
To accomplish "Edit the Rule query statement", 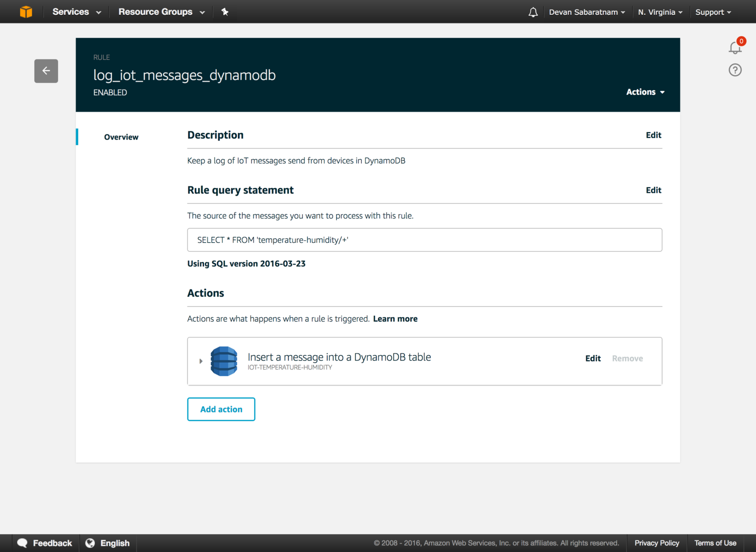I will coord(654,190).
